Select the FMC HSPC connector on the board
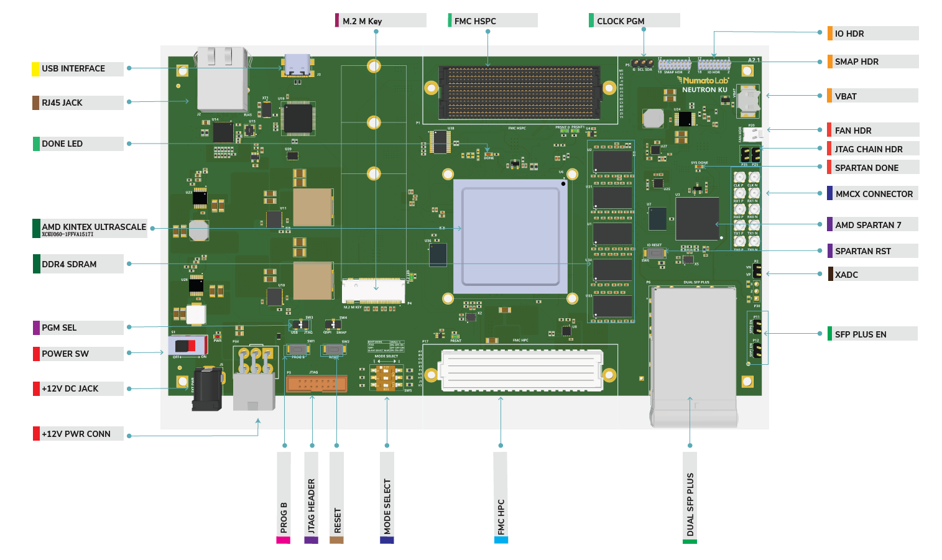Image resolution: width=942 pixels, height=560 pixels. tap(519, 93)
